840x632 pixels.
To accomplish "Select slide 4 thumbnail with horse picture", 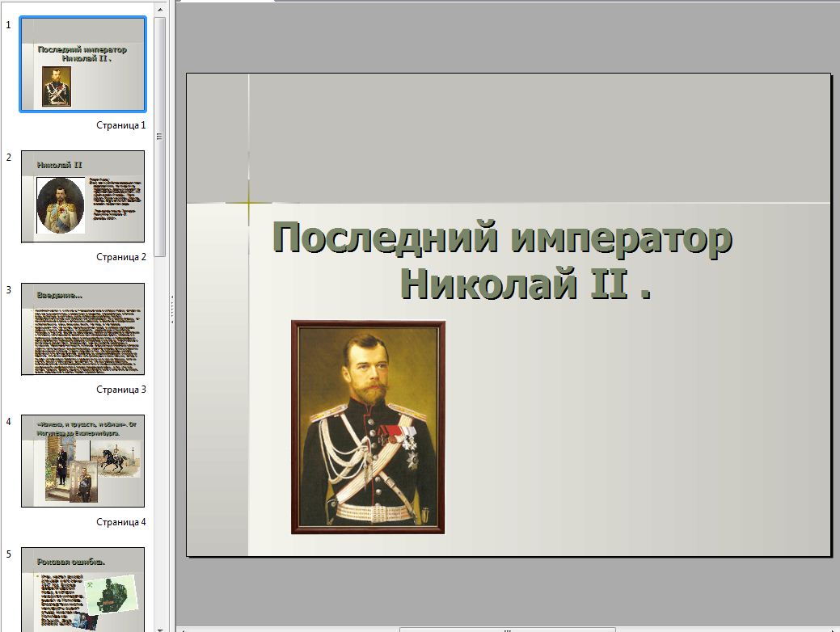I will click(x=82, y=461).
